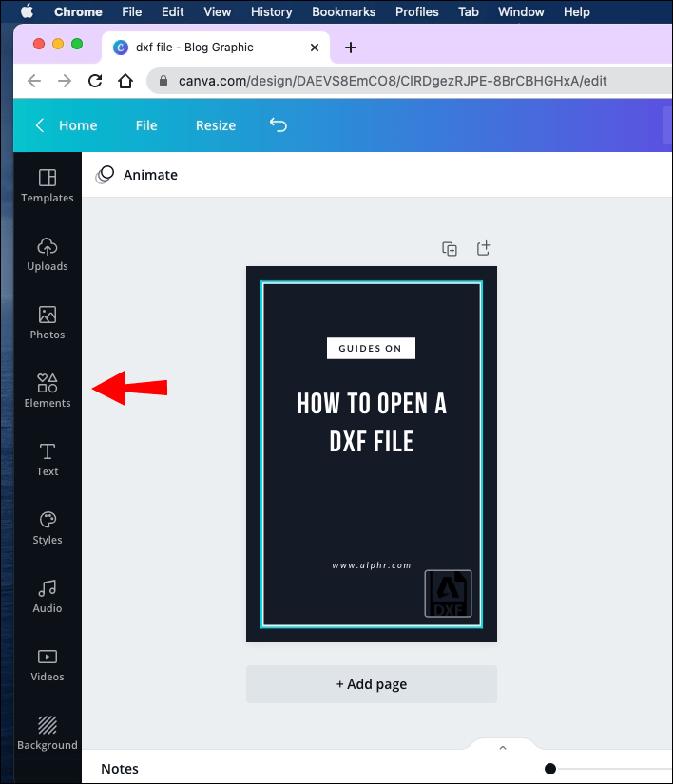Click the canva.com URL address field

coord(410,81)
